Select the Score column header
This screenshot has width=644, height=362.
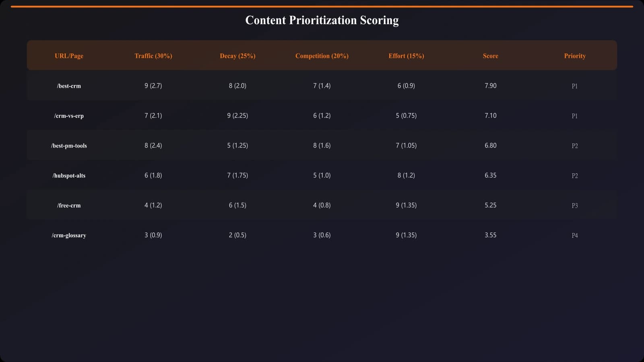pyautogui.click(x=490, y=56)
